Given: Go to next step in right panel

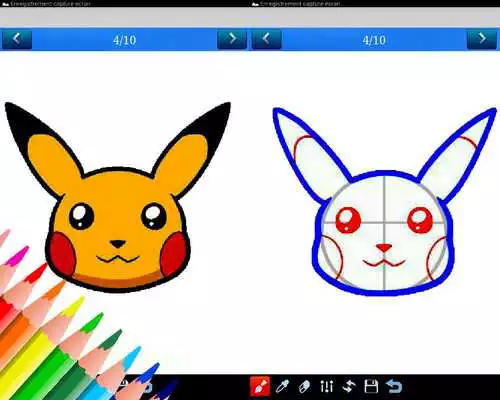Looking at the screenshot, I should 482,39.
